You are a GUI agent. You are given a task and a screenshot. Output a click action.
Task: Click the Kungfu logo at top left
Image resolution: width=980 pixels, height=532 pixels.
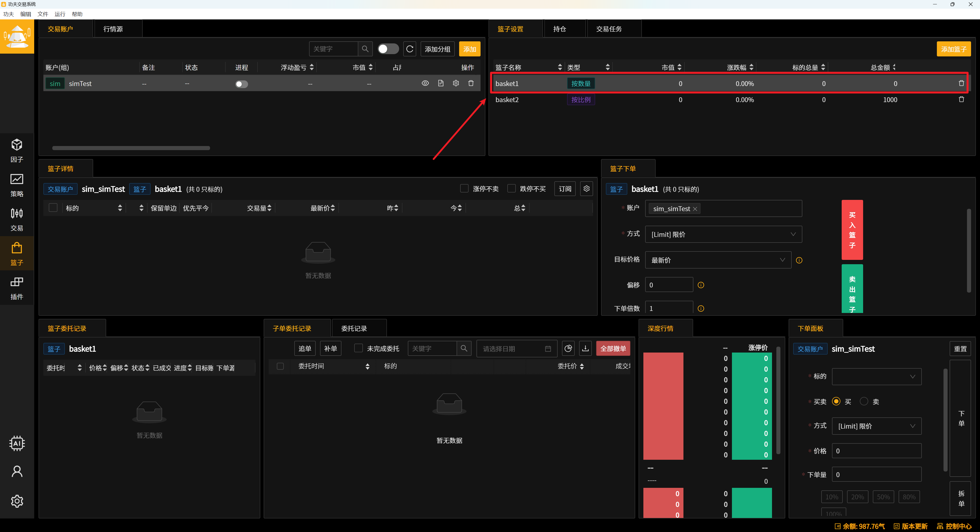click(x=17, y=37)
